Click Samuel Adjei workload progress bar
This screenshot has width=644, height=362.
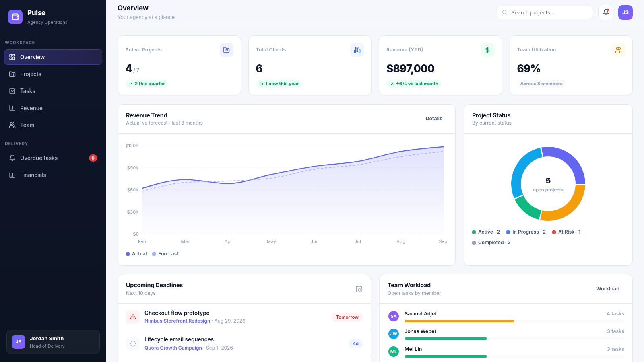514,321
